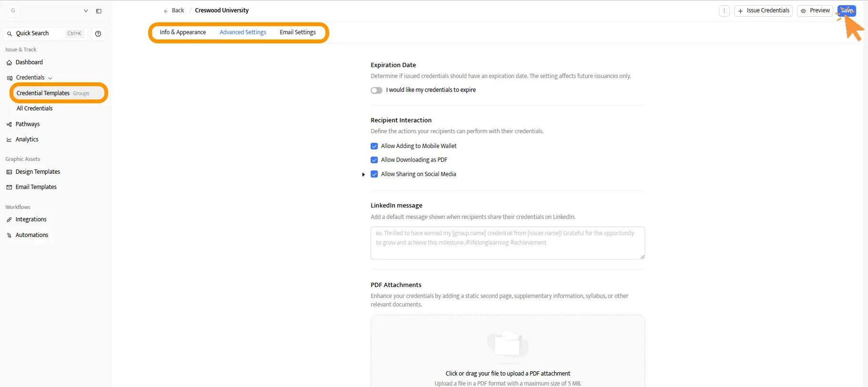Viewport: 868px width, 387px height.
Task: Switch to the Email Settings tab
Action: 297,32
